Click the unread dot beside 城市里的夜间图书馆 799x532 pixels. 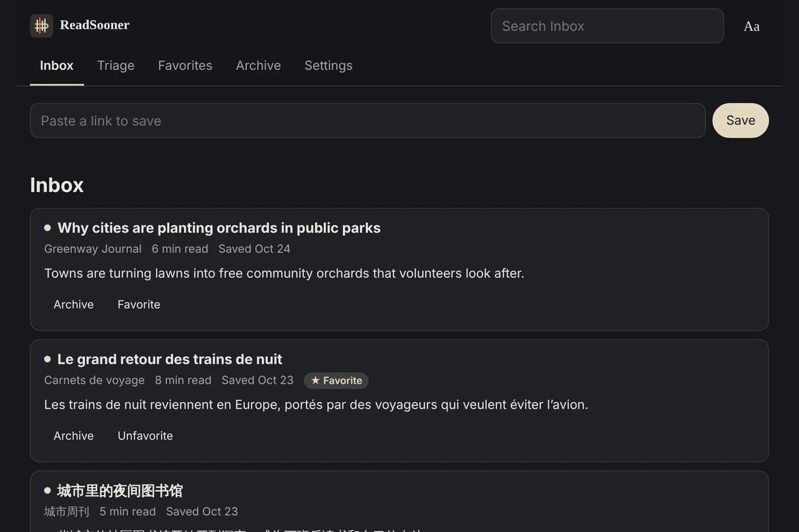(47, 490)
